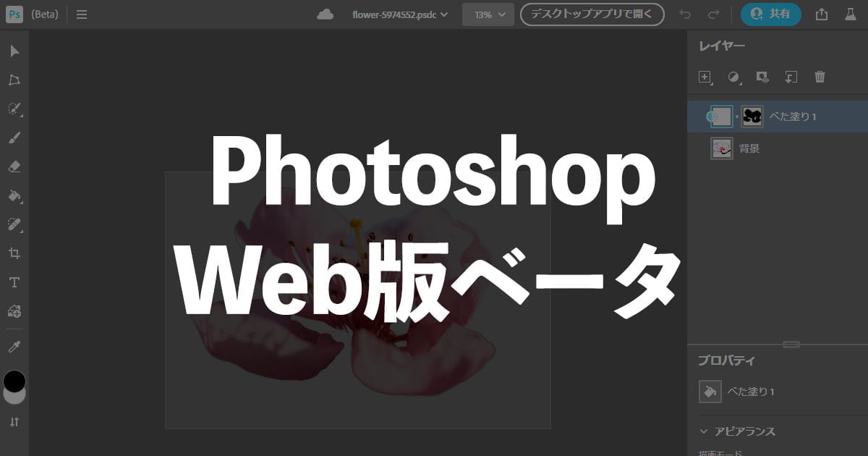Select the Brush tool
Screen dimensions: 868x456
14,138
